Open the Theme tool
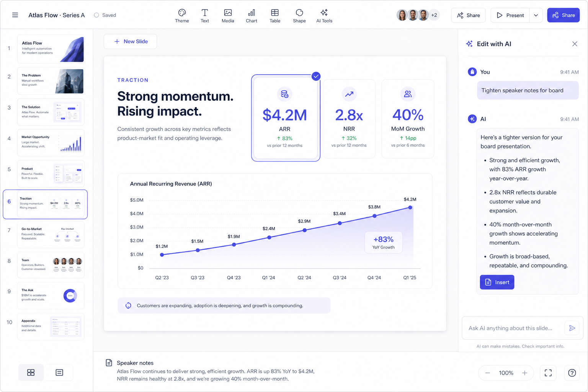 182,16
